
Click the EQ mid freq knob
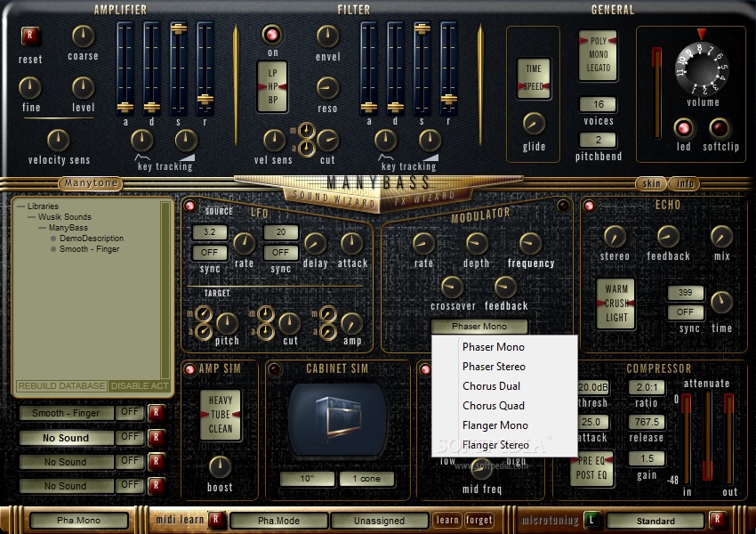tap(480, 467)
